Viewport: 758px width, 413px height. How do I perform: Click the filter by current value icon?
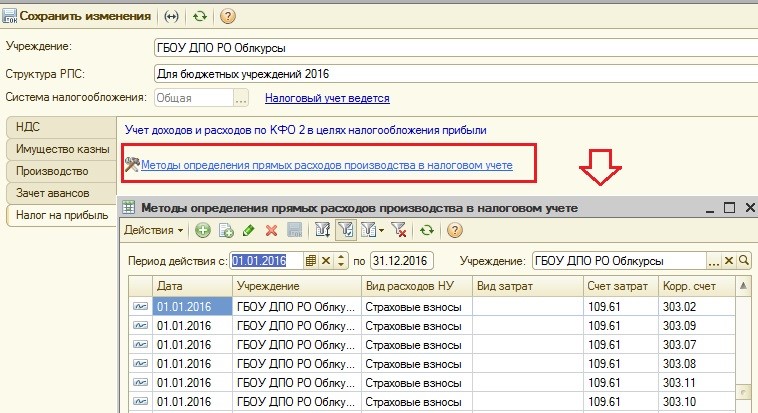[346, 230]
